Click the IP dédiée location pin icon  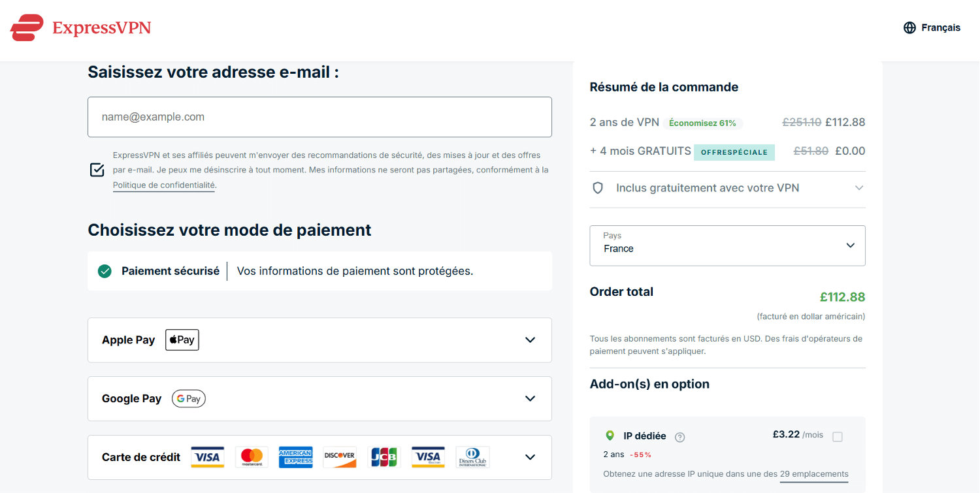[610, 436]
